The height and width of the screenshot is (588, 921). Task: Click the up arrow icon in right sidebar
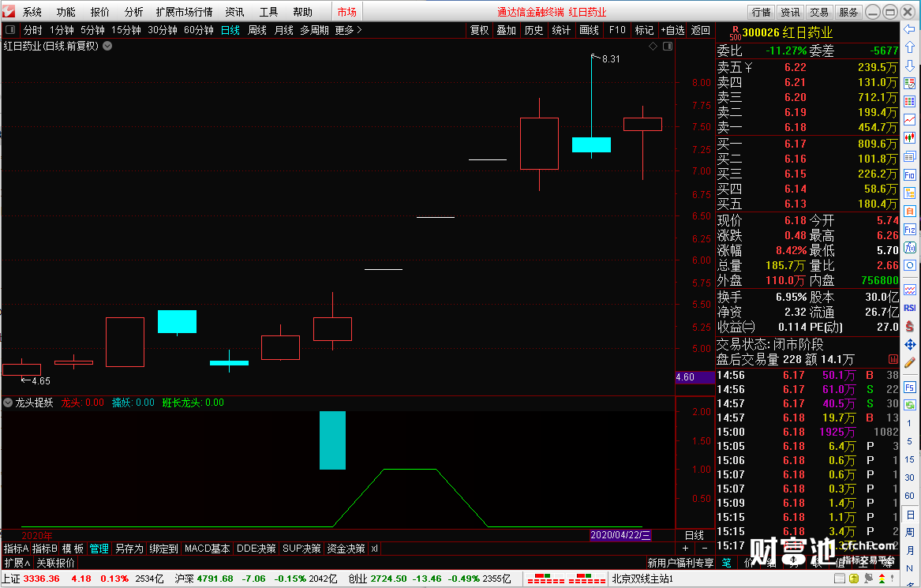click(x=910, y=47)
